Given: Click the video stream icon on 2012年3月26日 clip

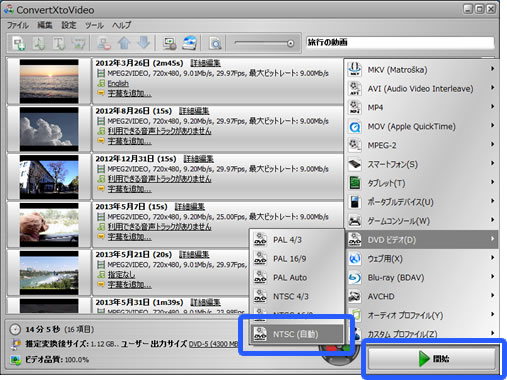Looking at the screenshot, I should pos(101,73).
